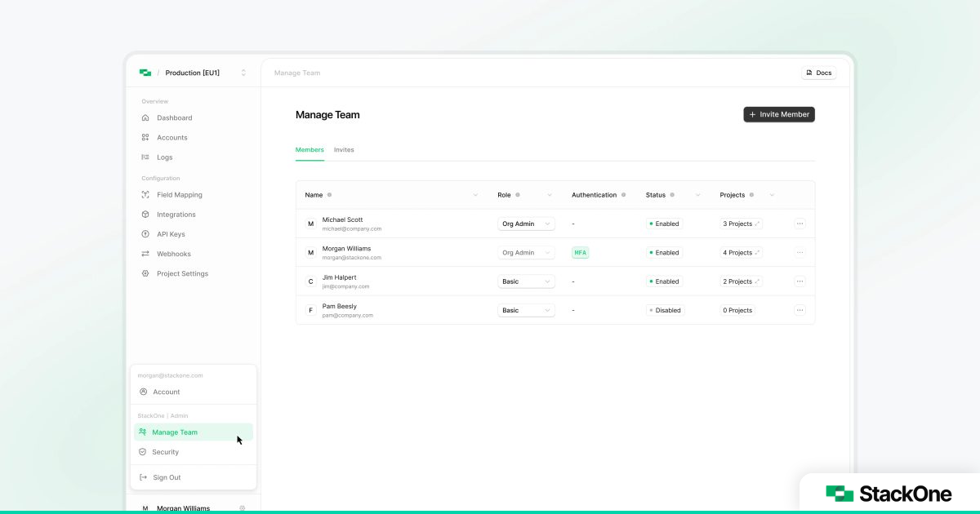
Task: Switch to the Members tab
Action: 310,149
